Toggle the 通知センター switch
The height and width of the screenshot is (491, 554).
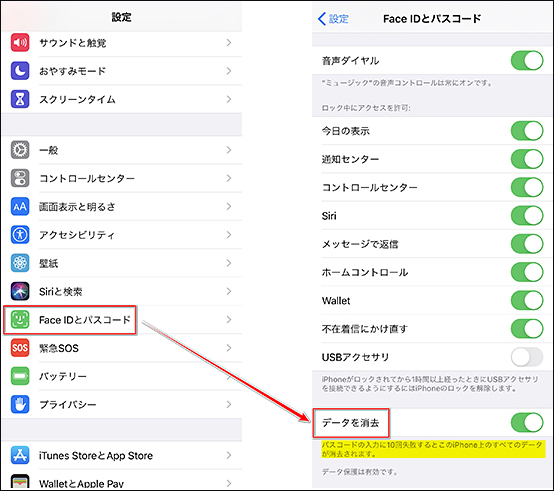[527, 159]
